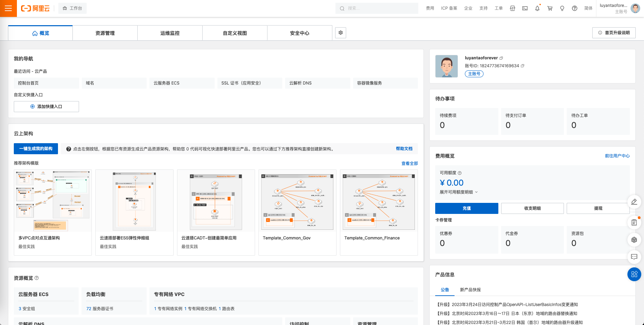
Task: Open the 前往用户中心 link
Action: [617, 156]
